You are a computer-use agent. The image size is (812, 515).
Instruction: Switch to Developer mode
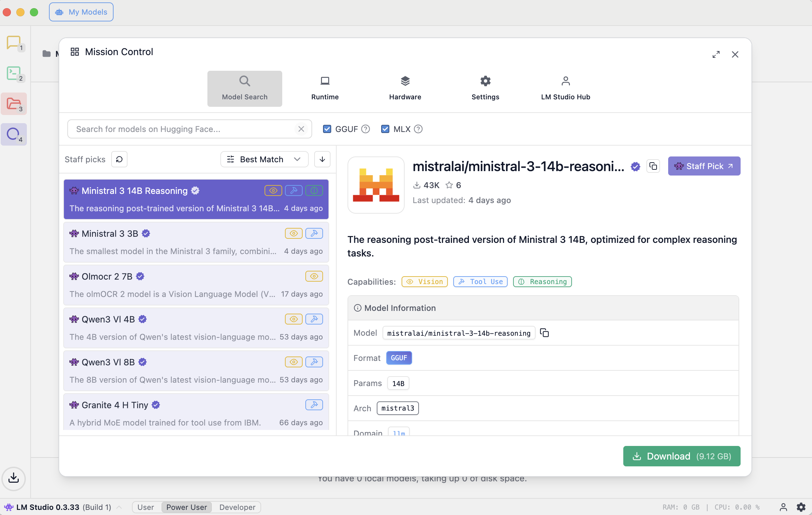(x=237, y=507)
